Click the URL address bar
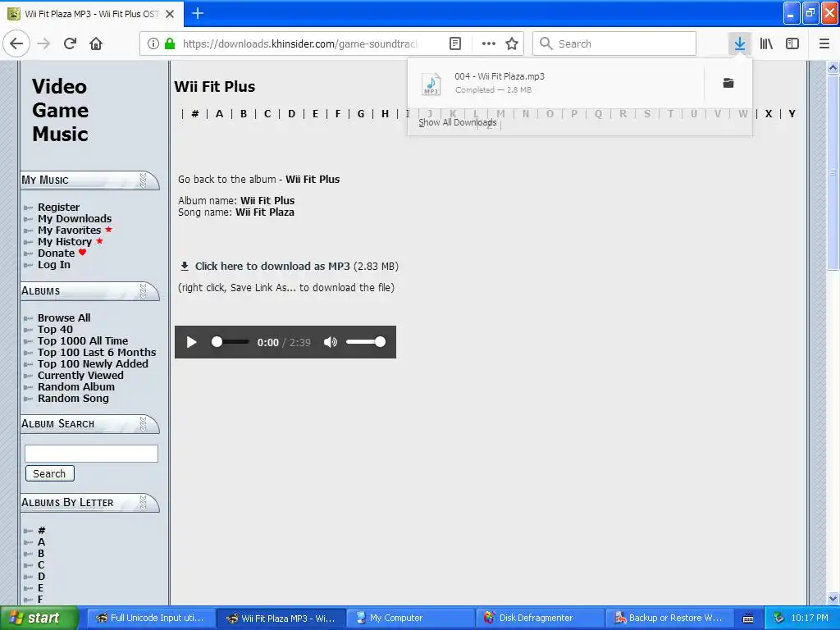The image size is (840, 630). [300, 43]
